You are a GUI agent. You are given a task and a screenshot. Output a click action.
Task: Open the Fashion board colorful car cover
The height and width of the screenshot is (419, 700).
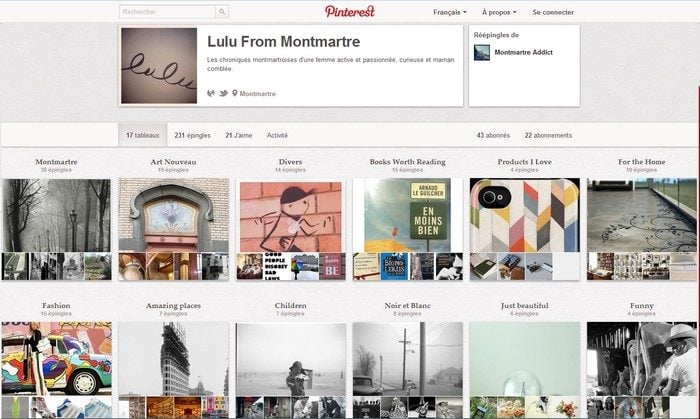click(57, 358)
